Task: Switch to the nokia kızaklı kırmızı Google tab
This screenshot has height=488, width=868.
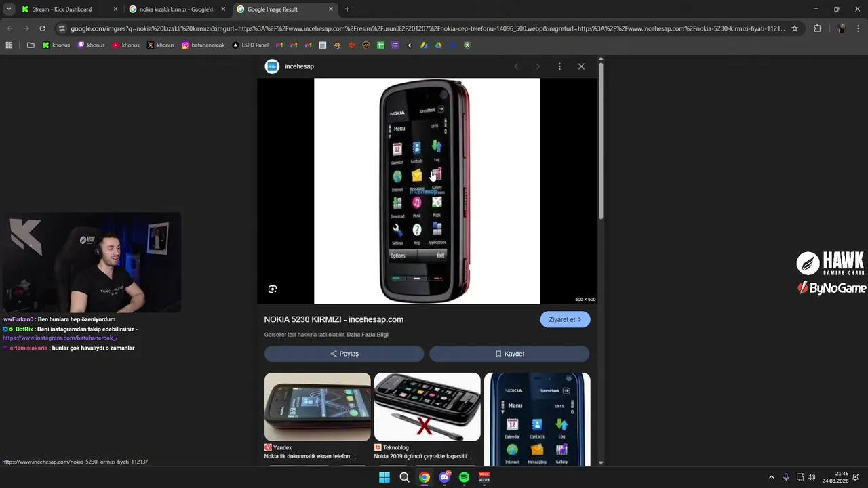Action: pos(176,9)
